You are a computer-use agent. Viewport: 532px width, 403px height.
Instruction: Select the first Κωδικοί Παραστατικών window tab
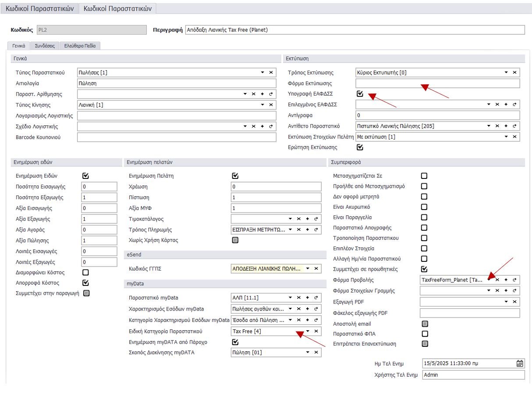pyautogui.click(x=39, y=8)
